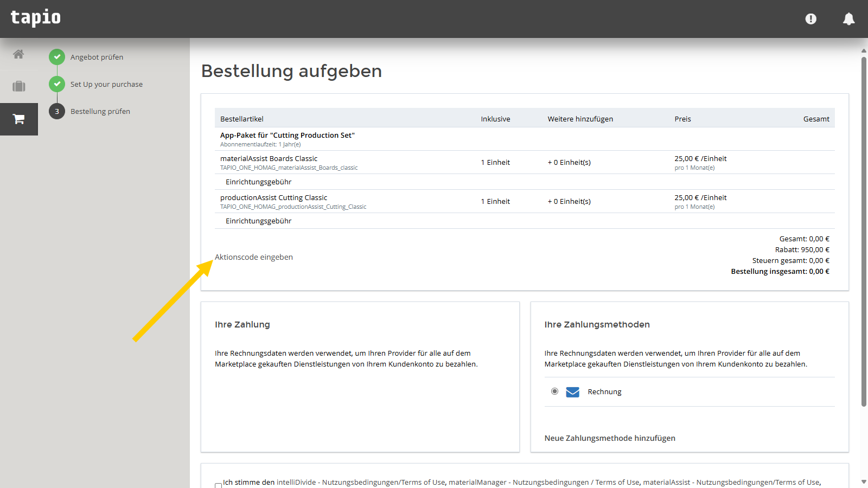
Task: Click Bestellartikel column header
Action: pos(242,119)
